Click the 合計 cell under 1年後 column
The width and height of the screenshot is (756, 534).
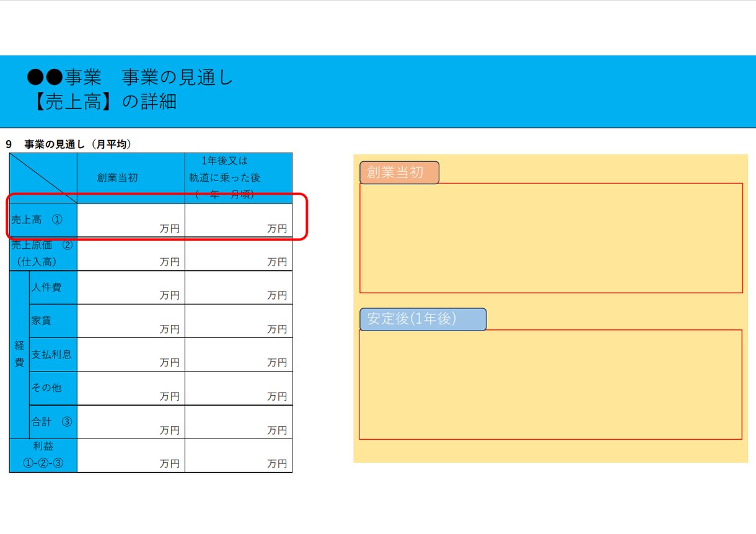click(239, 422)
